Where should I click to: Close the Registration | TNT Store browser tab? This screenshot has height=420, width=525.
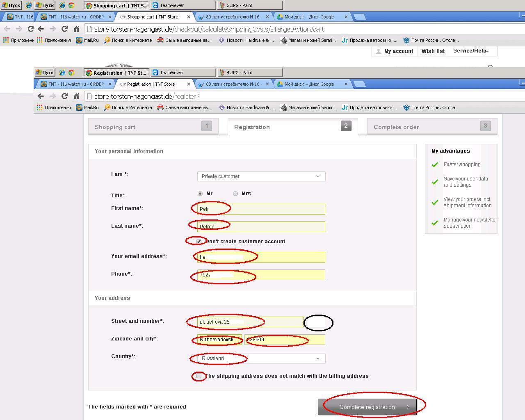click(x=189, y=84)
